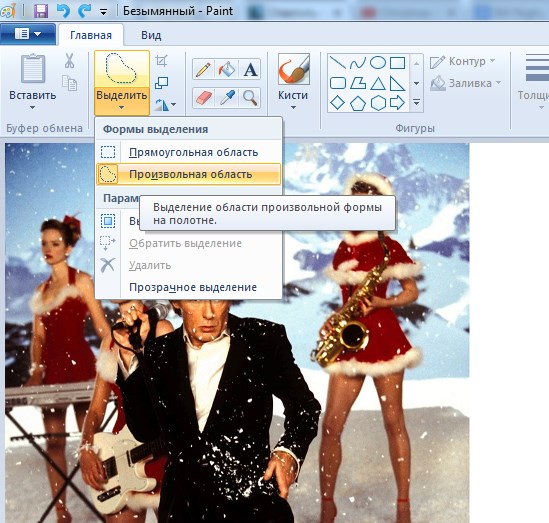
Task: Click the Толщина line size button
Action: click(533, 81)
